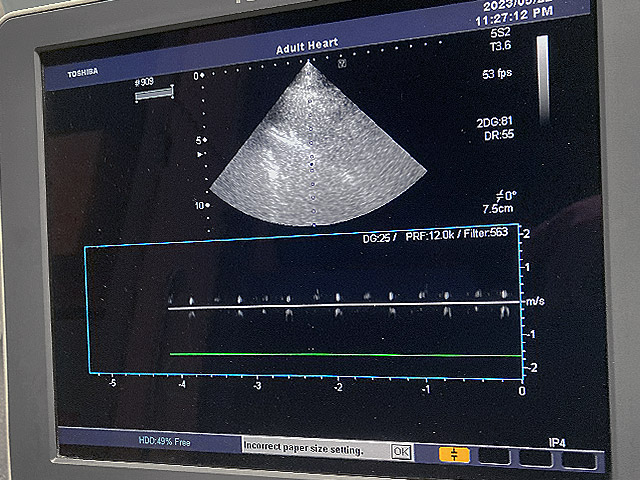This screenshot has height=480, width=640.
Task: Click the "DG:25" Doppler gain value
Action: pos(377,238)
